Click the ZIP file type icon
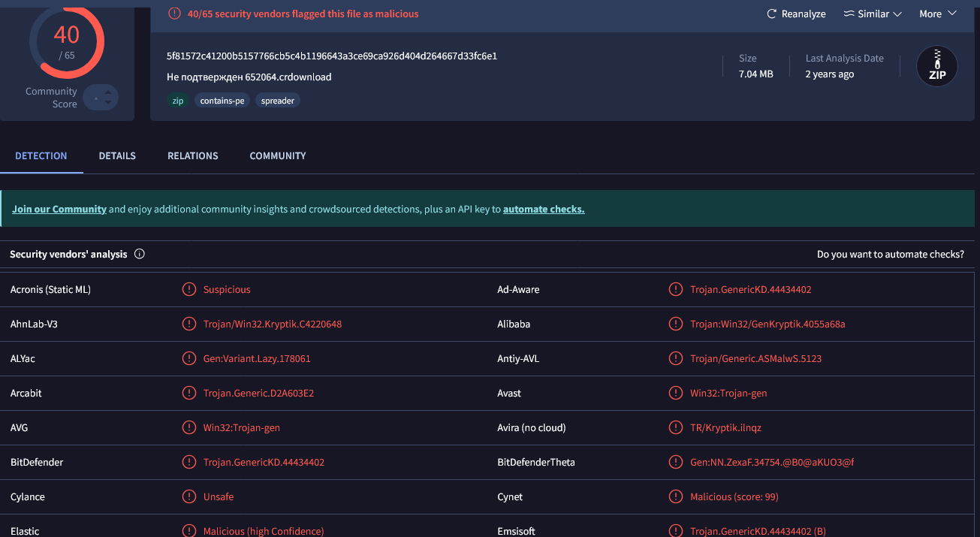 [936, 66]
